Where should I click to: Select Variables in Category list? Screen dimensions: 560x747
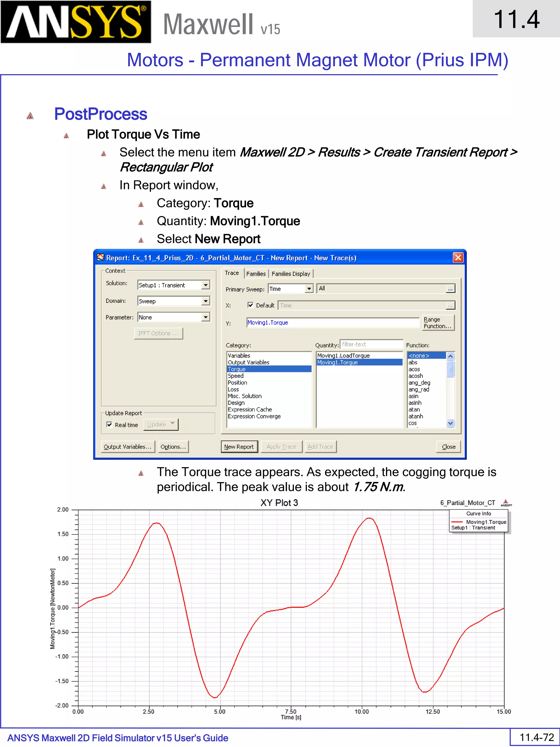click(x=269, y=356)
